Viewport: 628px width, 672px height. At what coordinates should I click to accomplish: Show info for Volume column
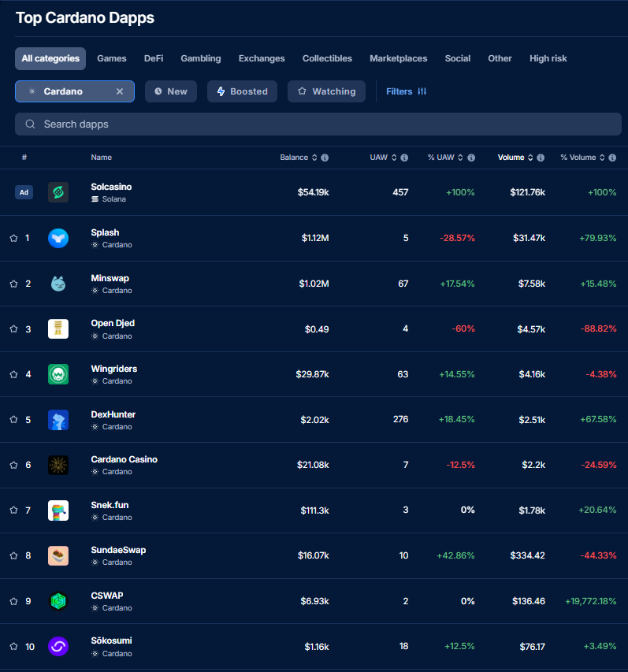point(541,158)
